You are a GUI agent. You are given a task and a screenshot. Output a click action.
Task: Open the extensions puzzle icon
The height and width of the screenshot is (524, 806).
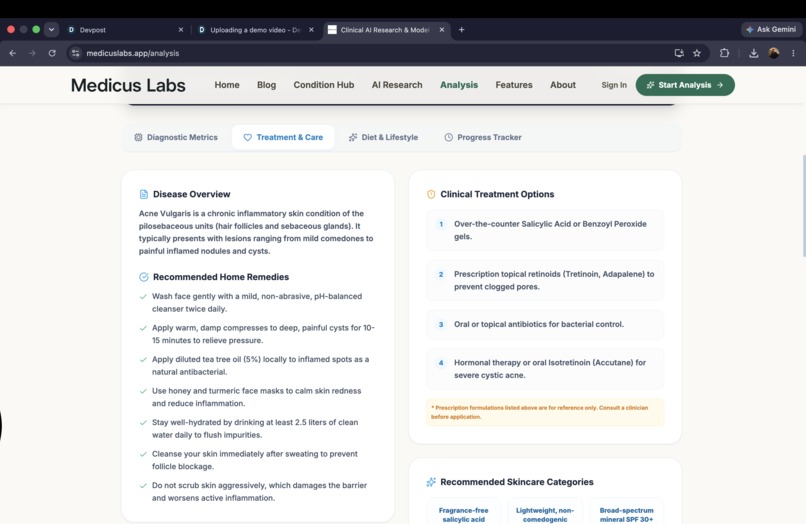click(724, 53)
